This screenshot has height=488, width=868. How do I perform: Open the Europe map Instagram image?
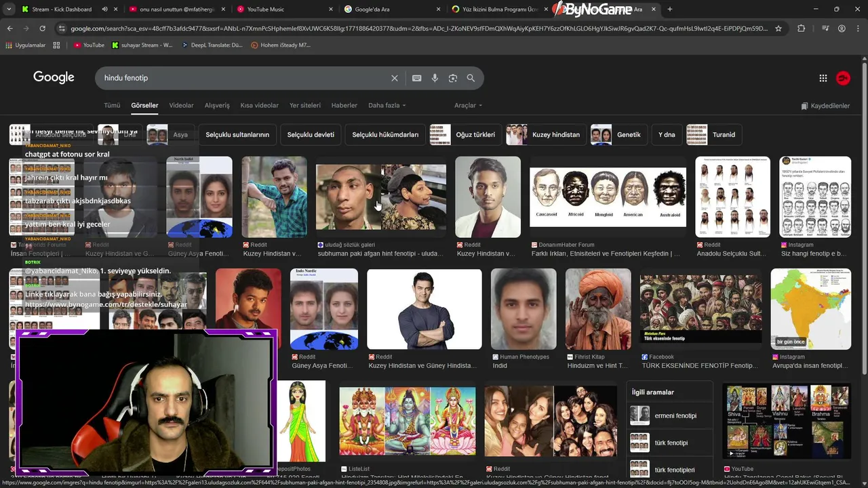coord(810,309)
